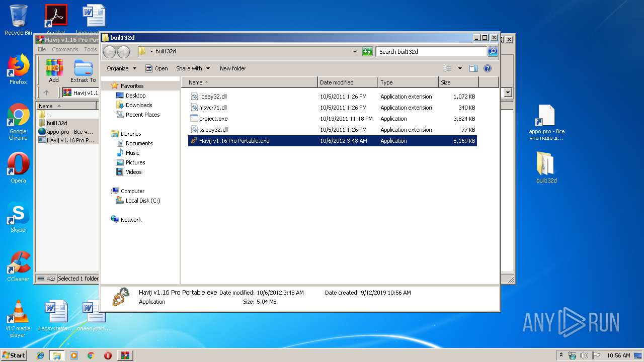The height and width of the screenshot is (362, 644).
Task: Open the Organize dropdown menu
Action: (x=121, y=68)
